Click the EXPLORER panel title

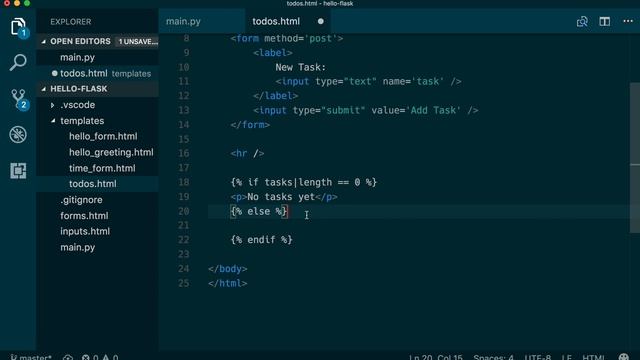71,22
